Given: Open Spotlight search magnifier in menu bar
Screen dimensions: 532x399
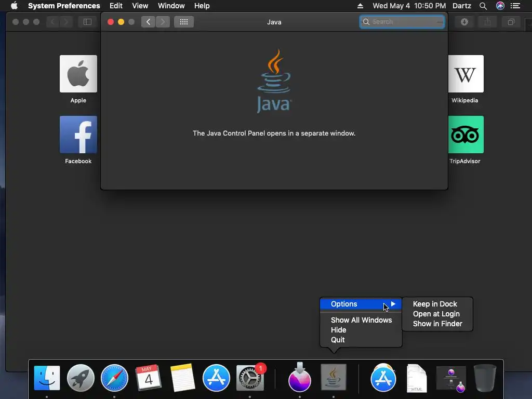Looking at the screenshot, I should pos(483,6).
